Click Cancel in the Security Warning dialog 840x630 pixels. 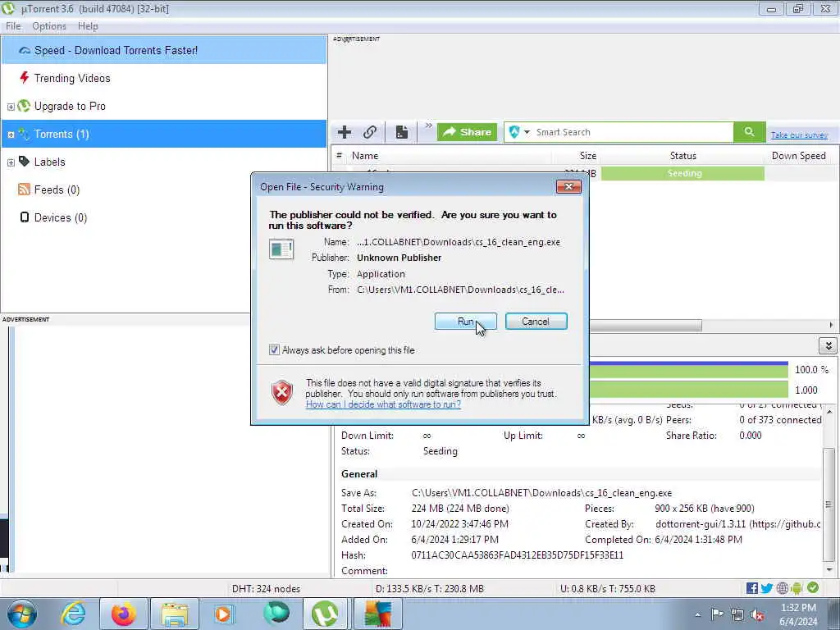536,322
